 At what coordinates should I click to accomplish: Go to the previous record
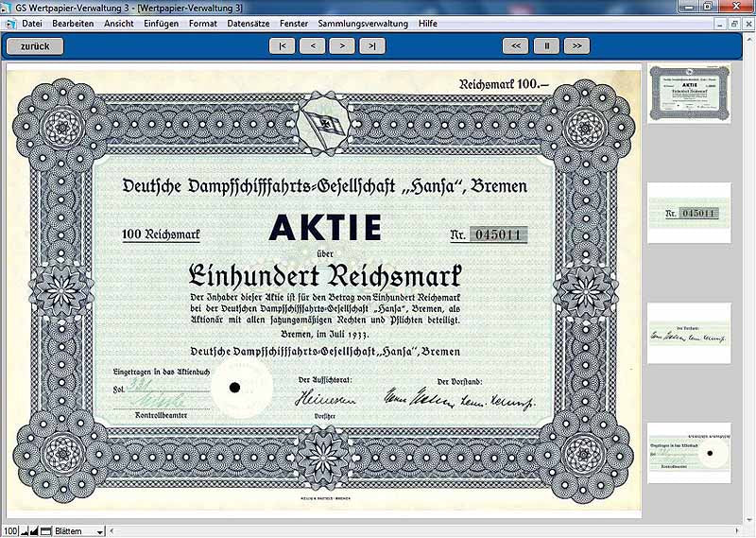[x=312, y=45]
